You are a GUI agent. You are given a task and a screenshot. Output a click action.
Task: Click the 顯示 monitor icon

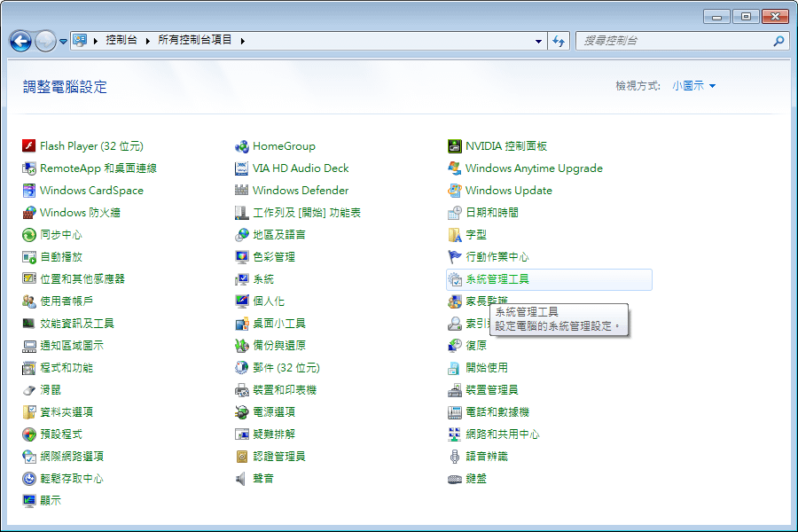click(29, 500)
